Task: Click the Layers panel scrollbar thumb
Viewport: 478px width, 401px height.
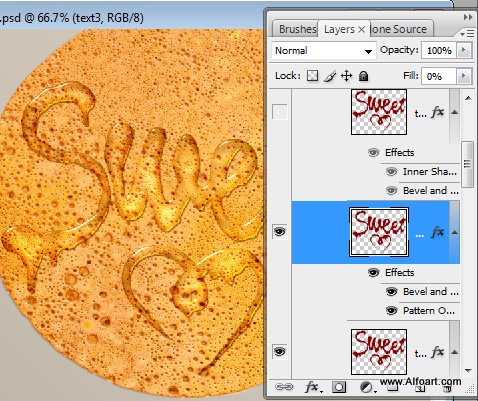Action: pyautogui.click(x=468, y=164)
